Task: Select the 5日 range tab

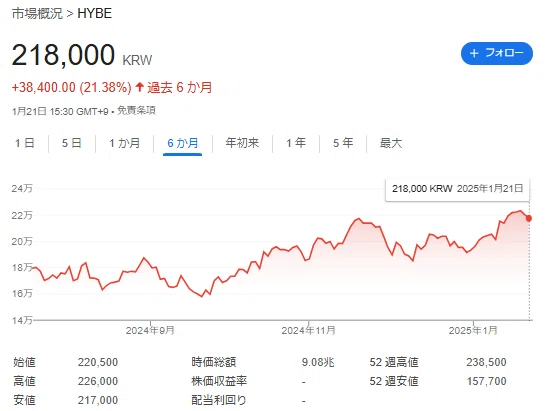Action: click(x=72, y=143)
